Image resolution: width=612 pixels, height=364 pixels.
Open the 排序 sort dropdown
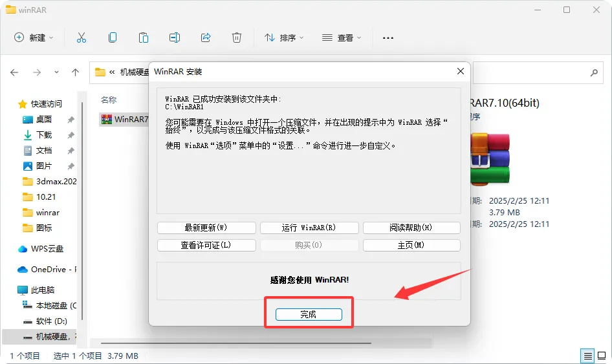point(284,38)
